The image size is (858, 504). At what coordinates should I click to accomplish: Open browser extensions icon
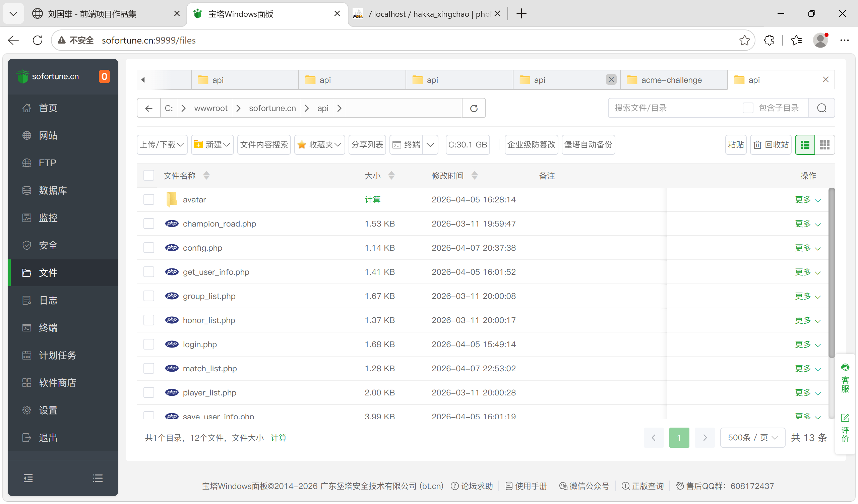(769, 41)
